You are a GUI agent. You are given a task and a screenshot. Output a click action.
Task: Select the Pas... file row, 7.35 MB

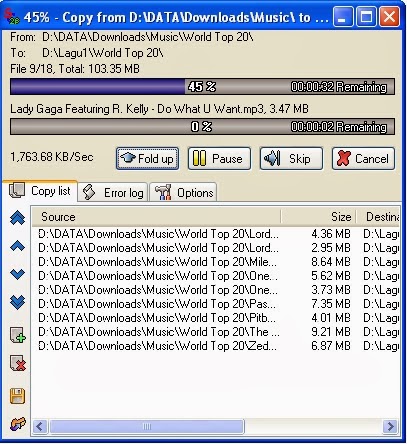tap(216, 304)
